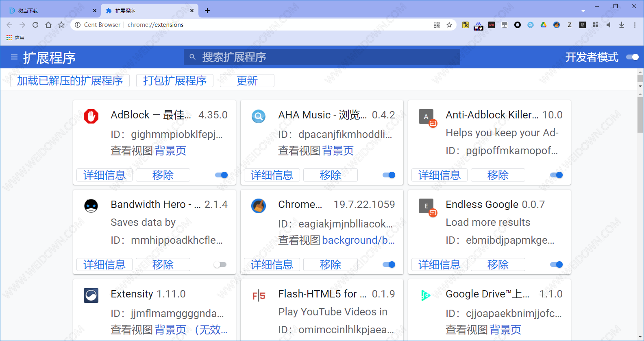
Task: Open AdBlock 背景页 link
Action: [170, 151]
